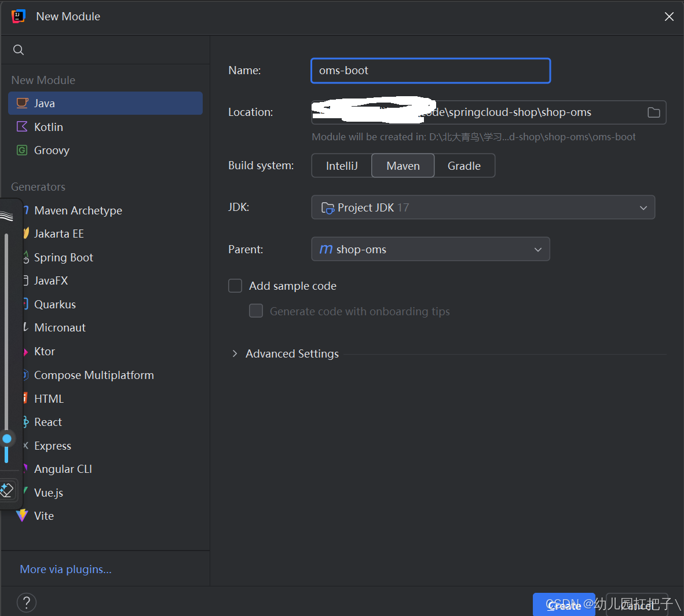Select Java module type

pyautogui.click(x=105, y=103)
